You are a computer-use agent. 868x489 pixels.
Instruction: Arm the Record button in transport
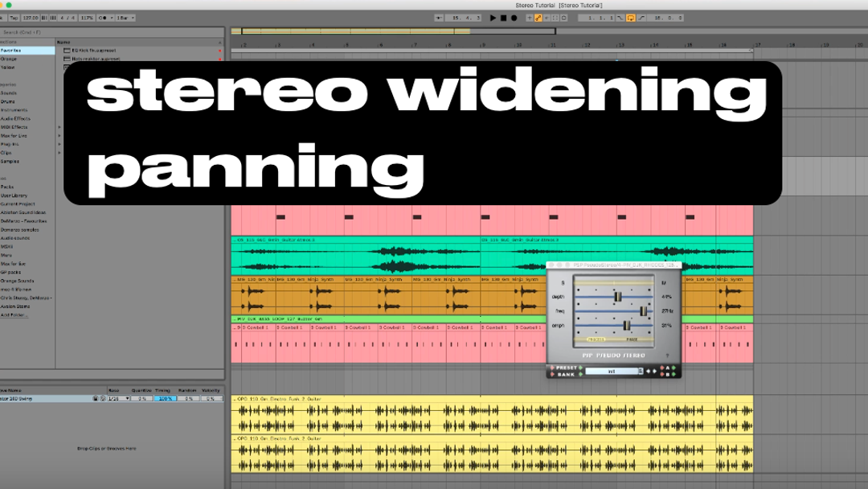pos(514,18)
